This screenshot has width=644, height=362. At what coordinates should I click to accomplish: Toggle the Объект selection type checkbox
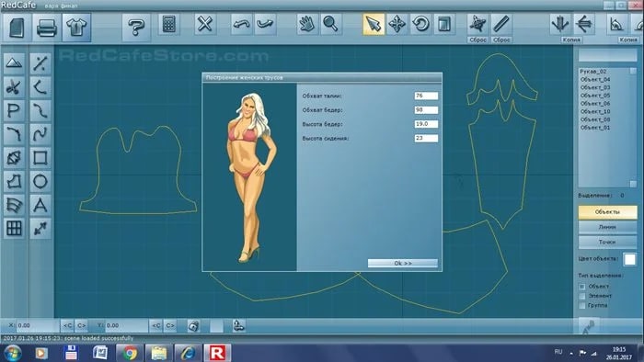pos(582,286)
